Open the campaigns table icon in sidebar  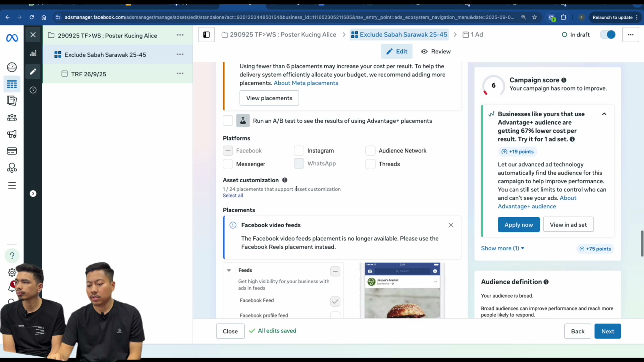pyautogui.click(x=12, y=84)
